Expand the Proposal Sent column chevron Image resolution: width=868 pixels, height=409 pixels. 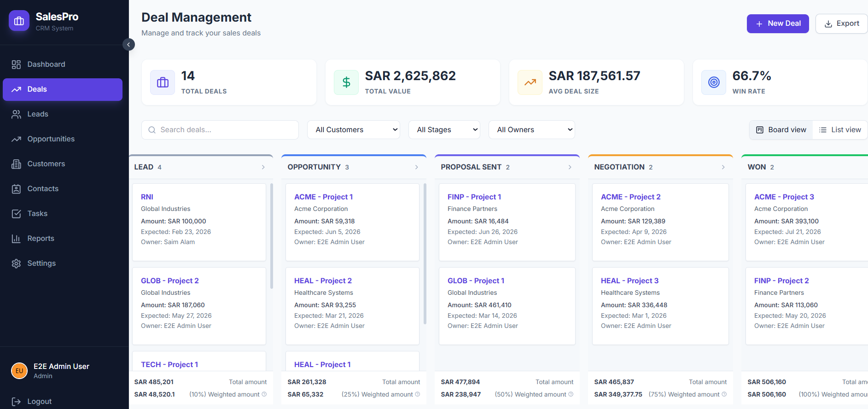pyautogui.click(x=570, y=167)
